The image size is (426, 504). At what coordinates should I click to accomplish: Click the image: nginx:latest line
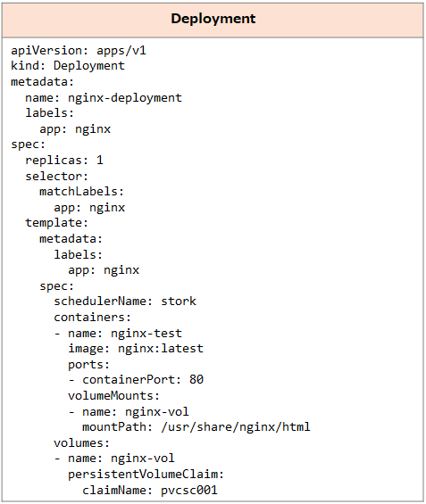pos(136,349)
